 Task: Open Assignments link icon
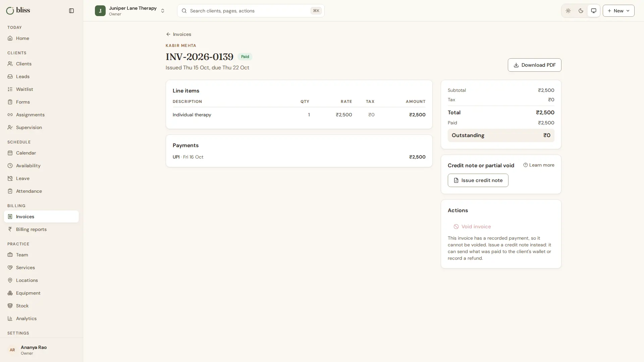(10, 115)
